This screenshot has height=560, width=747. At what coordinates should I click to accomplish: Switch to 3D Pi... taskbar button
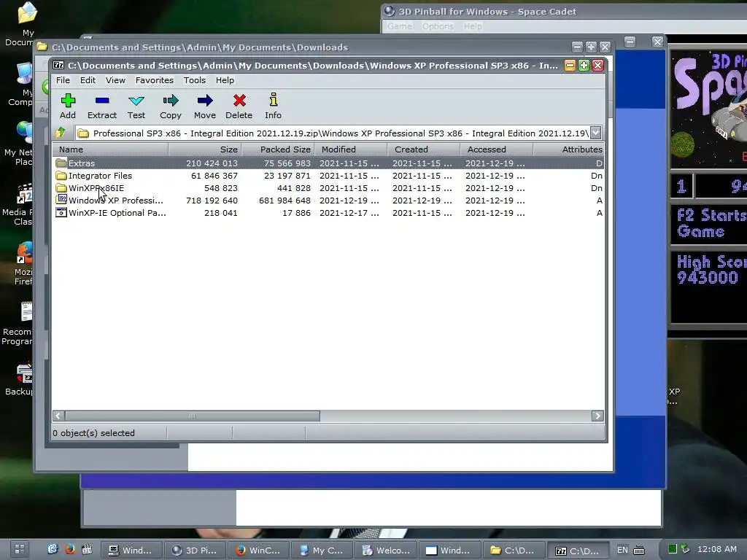(x=195, y=550)
